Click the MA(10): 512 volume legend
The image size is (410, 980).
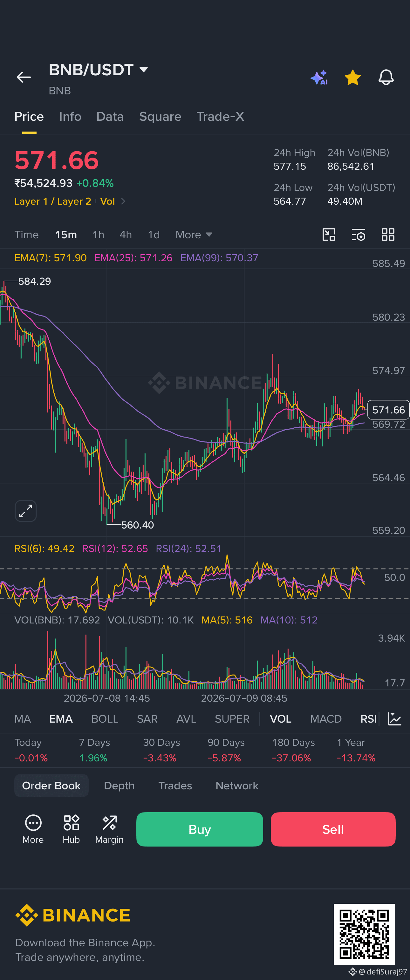289,620
